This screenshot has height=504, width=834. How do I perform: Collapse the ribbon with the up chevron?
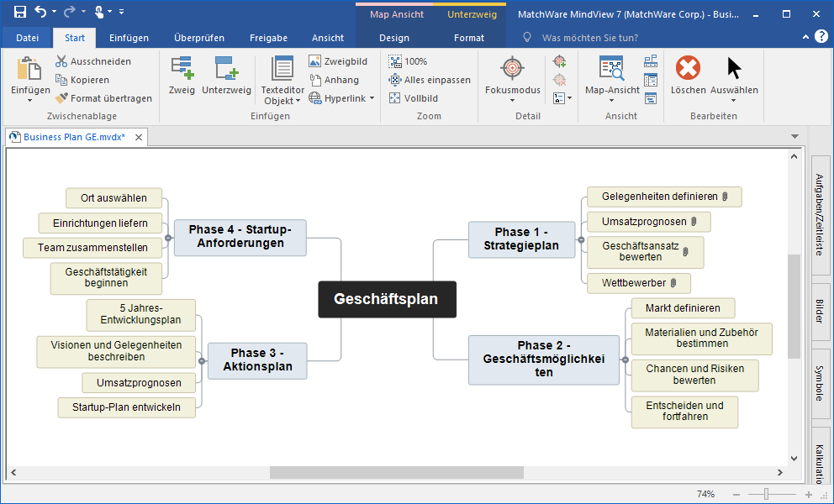[805, 37]
